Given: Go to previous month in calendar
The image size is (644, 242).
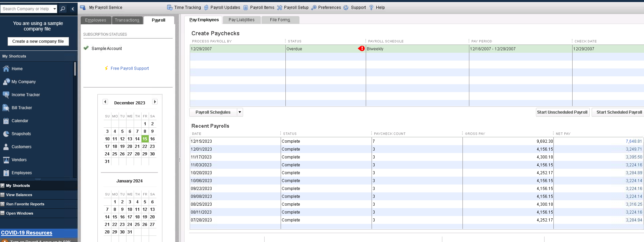Looking at the screenshot, I should (x=105, y=102).
